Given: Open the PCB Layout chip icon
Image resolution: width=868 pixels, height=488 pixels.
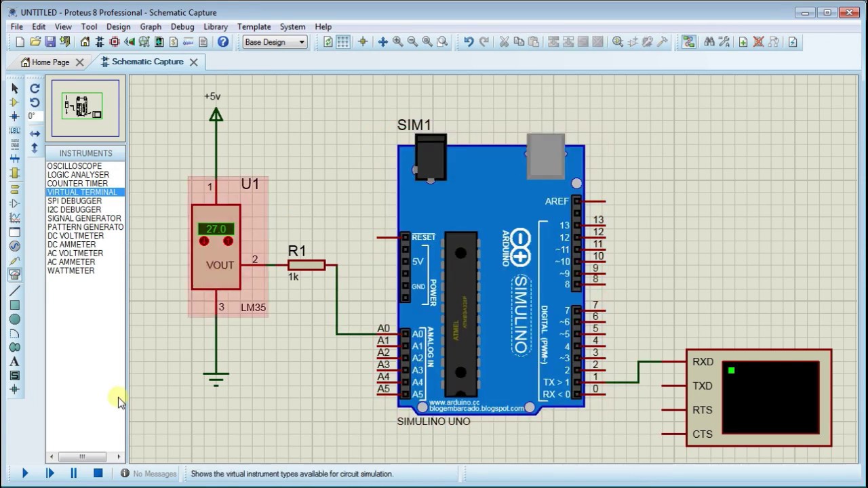Looking at the screenshot, I should click(x=114, y=42).
